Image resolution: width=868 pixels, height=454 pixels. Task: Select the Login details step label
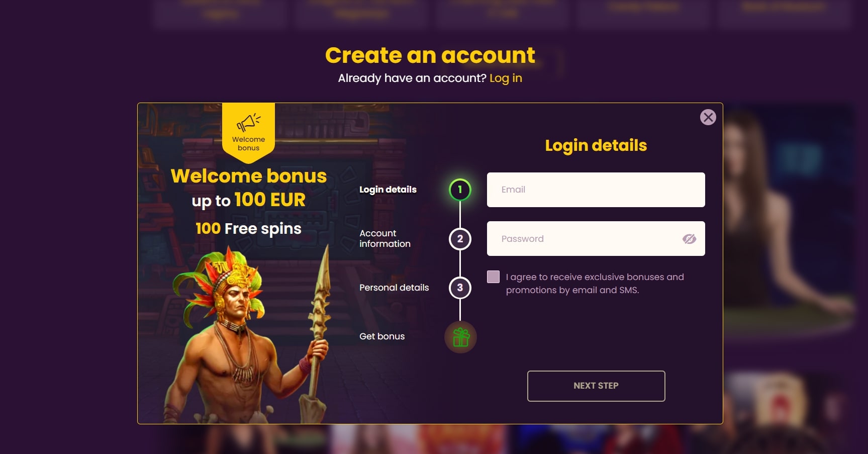388,190
